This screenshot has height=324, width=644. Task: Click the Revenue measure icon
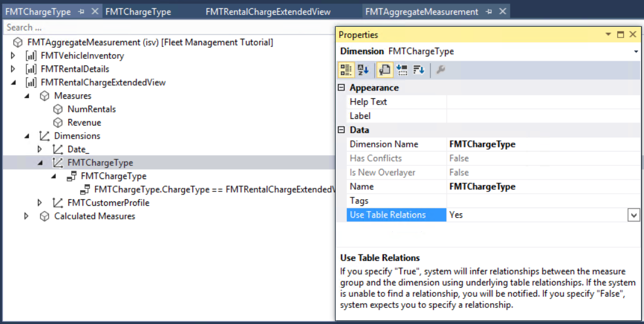pos(58,122)
